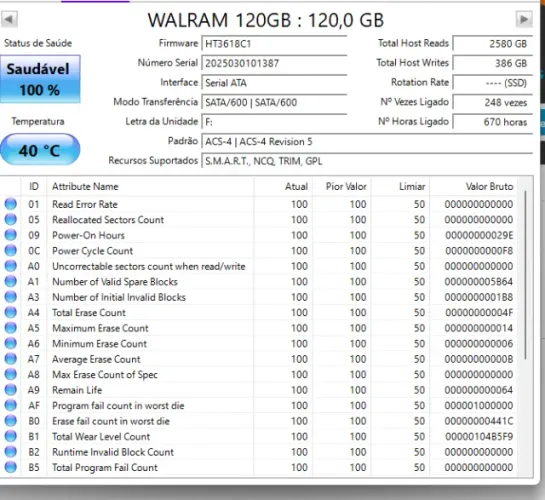
Task: Select the Reallocated Sectors Count attribute name
Action: (x=108, y=220)
